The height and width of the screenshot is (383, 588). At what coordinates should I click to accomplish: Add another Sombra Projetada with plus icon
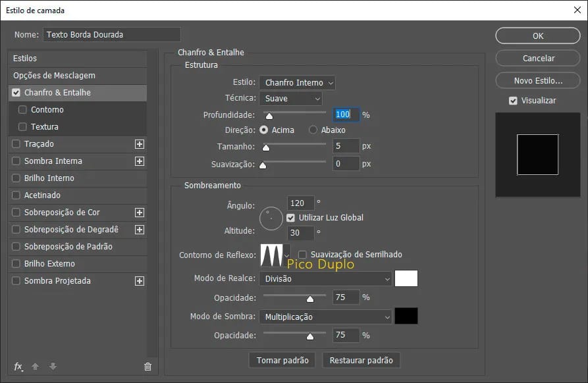point(140,281)
